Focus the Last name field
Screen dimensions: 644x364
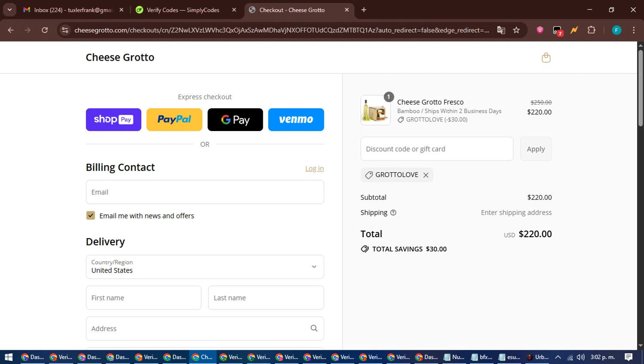coord(266,298)
